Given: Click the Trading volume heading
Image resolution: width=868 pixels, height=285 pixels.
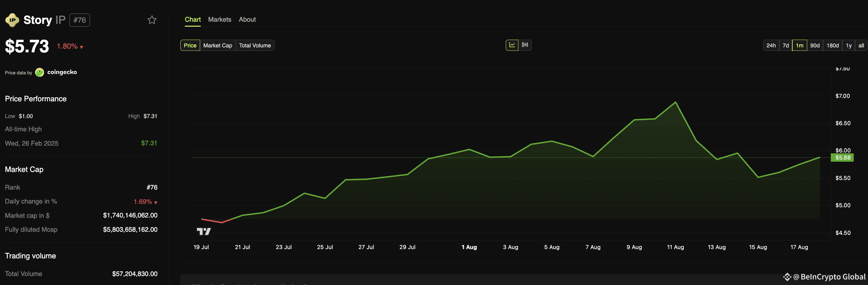Looking at the screenshot, I should point(30,256).
